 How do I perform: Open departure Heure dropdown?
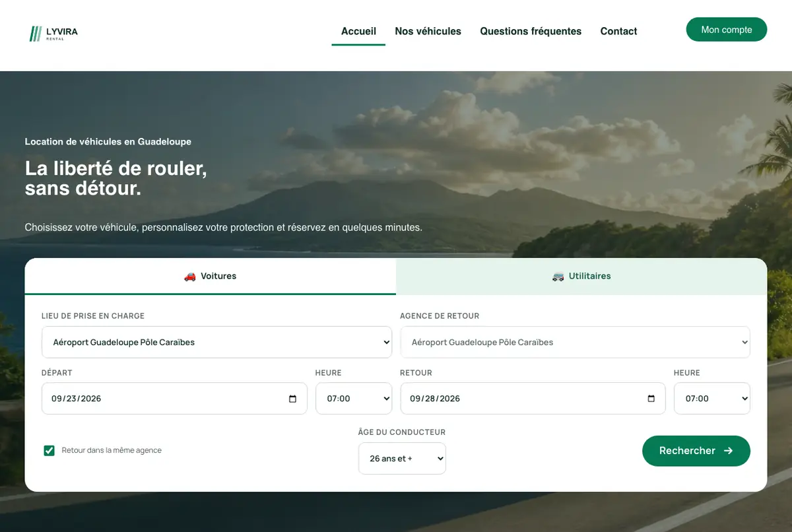pos(354,399)
